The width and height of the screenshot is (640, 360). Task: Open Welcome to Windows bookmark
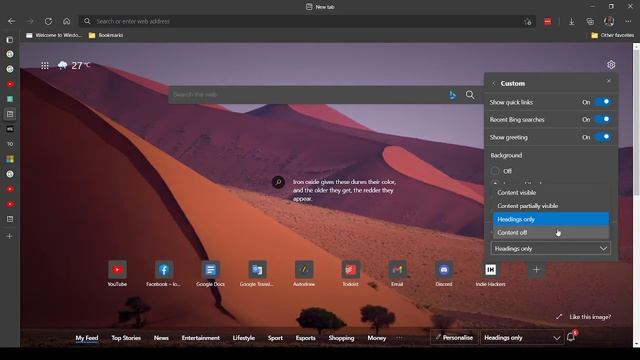coord(54,35)
